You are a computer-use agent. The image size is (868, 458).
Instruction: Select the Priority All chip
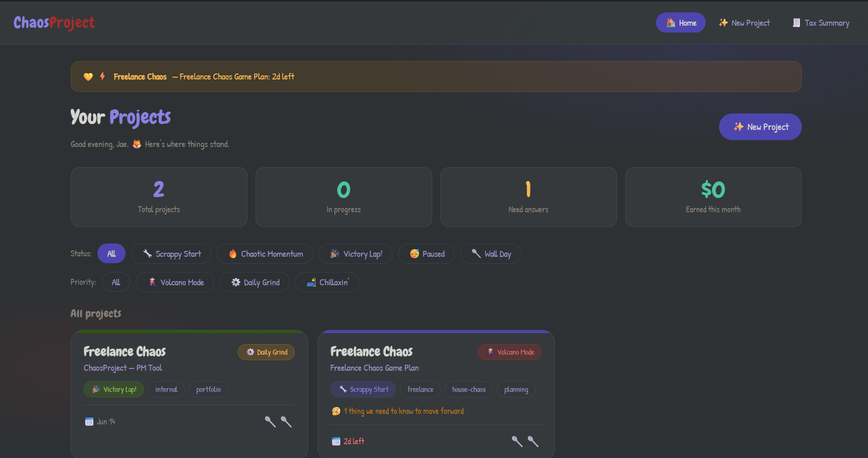coord(116,282)
